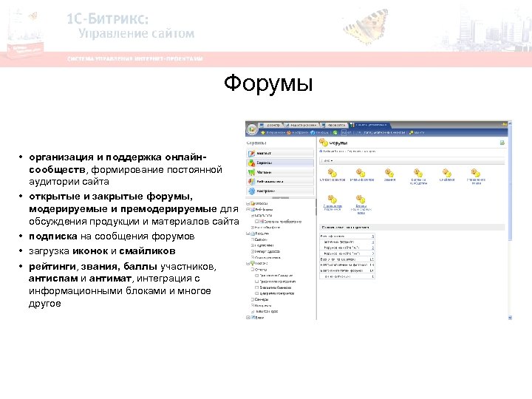Select the Веб-формы tree item
Image resolution: width=532 pixels, height=399 pixels.
pyautogui.click(x=264, y=210)
